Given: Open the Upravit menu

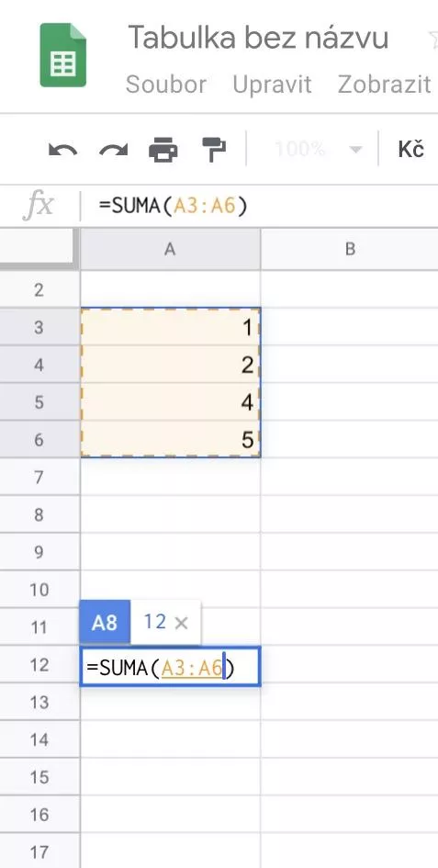Looking at the screenshot, I should tap(272, 85).
